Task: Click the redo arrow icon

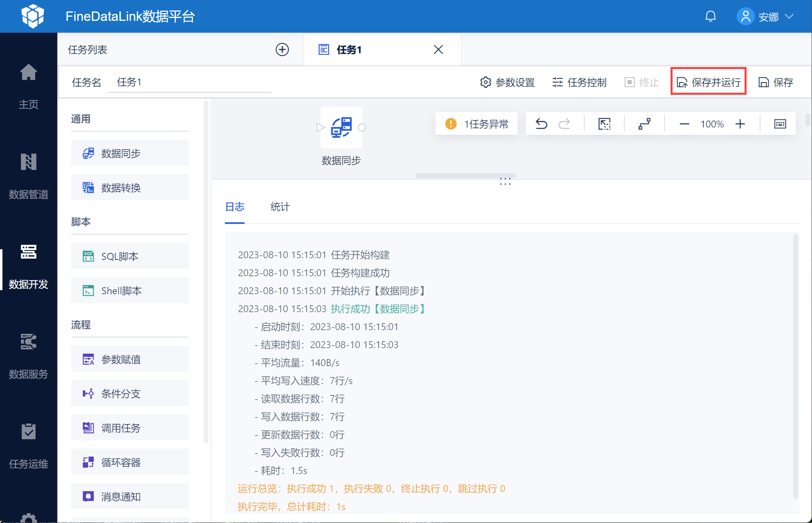Action: [564, 124]
